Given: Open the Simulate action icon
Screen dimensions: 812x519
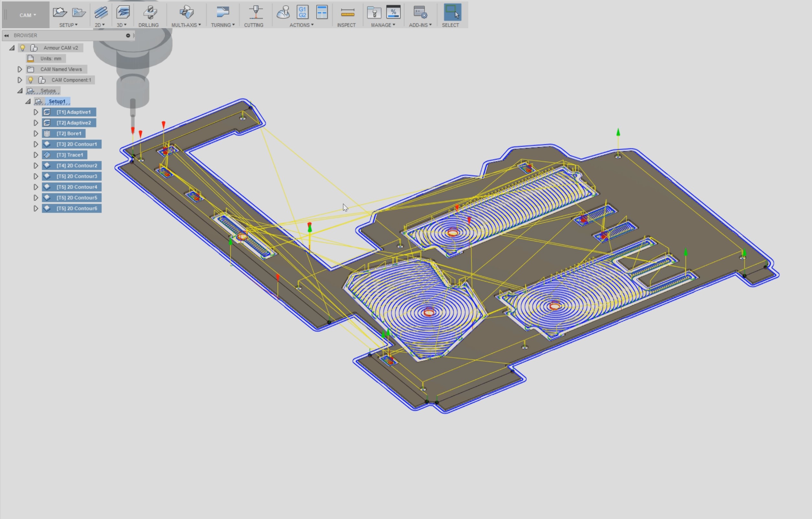Looking at the screenshot, I should click(283, 13).
